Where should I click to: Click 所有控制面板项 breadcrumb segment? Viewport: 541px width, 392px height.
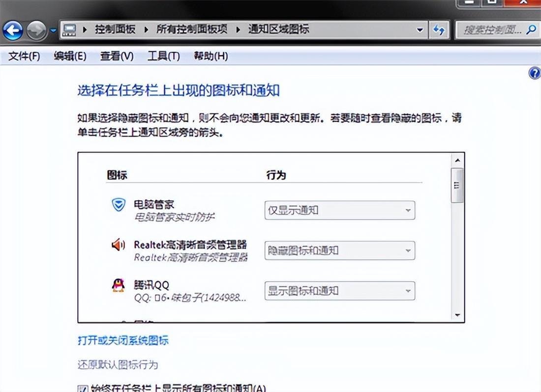tap(192, 29)
